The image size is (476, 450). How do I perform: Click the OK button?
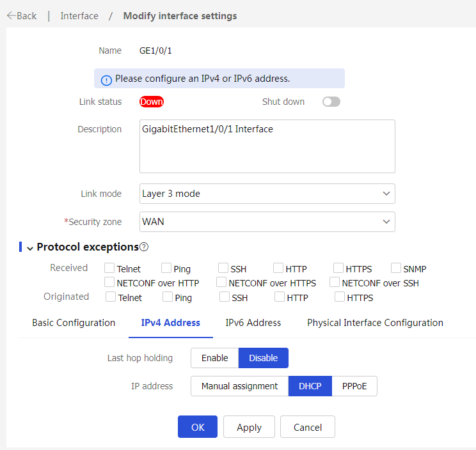click(198, 427)
